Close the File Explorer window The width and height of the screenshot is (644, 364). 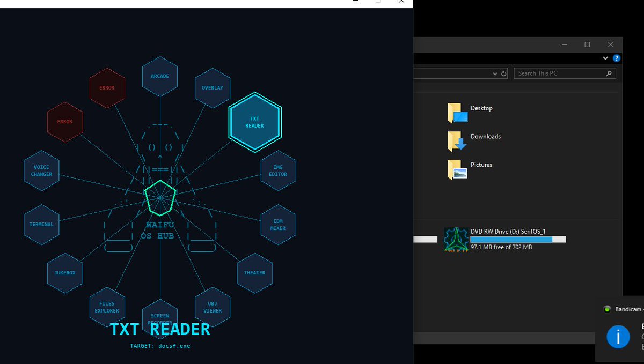(x=610, y=44)
